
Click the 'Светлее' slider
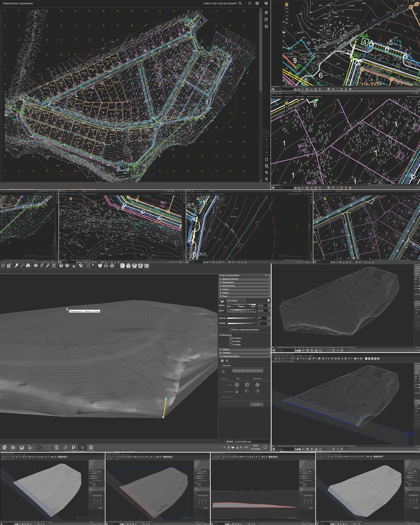(x=241, y=318)
